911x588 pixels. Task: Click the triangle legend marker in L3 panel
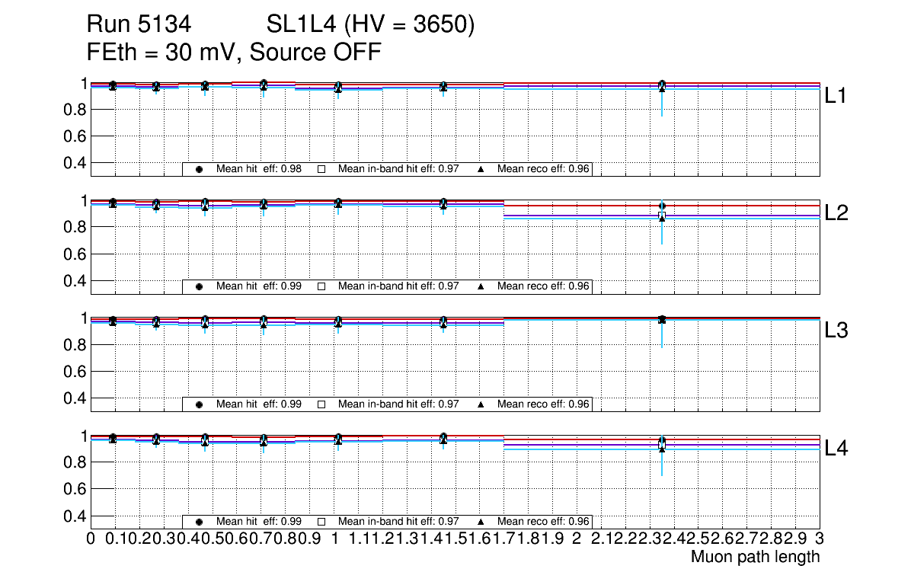[481, 404]
